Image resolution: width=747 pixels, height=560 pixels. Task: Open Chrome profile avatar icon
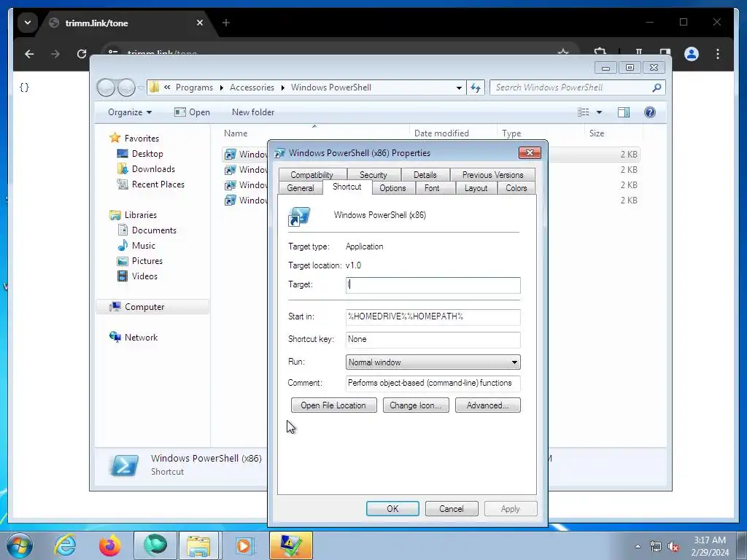coord(692,54)
